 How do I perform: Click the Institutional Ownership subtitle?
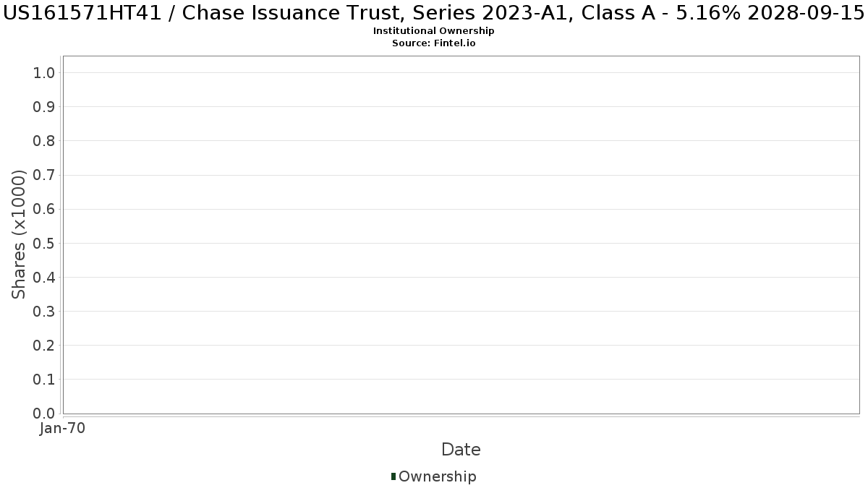point(434,31)
